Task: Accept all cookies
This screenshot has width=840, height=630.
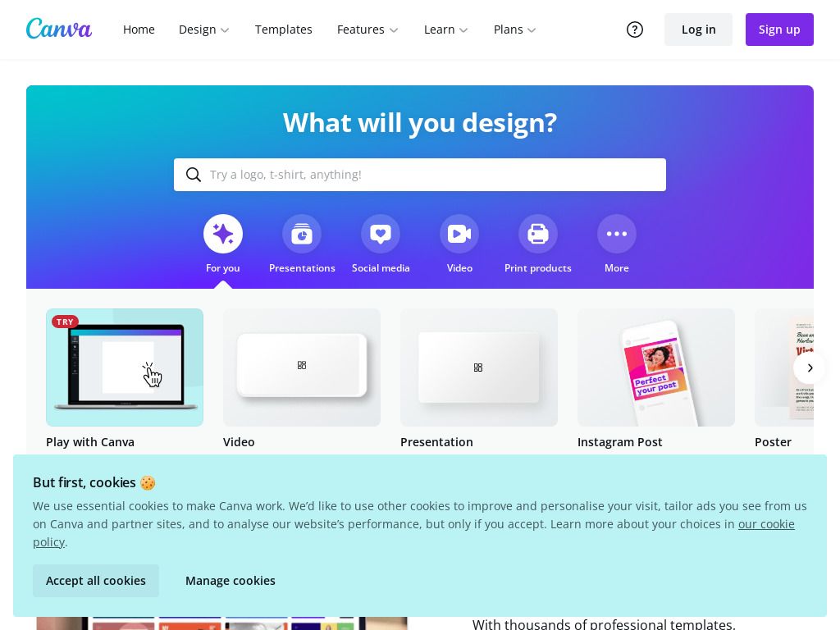Action: click(96, 581)
